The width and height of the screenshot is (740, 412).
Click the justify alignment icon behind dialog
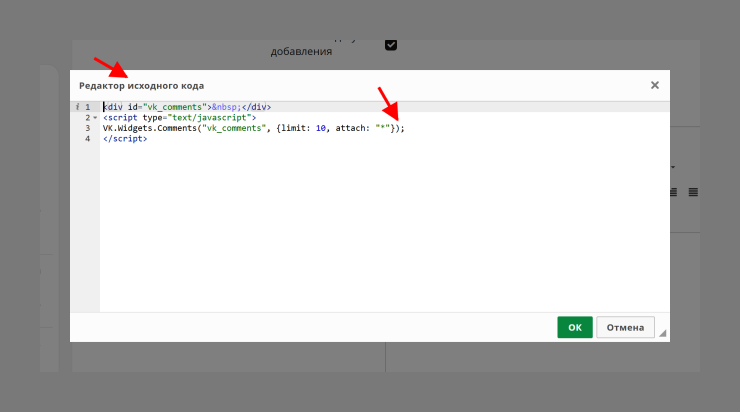pyautogui.click(x=693, y=192)
